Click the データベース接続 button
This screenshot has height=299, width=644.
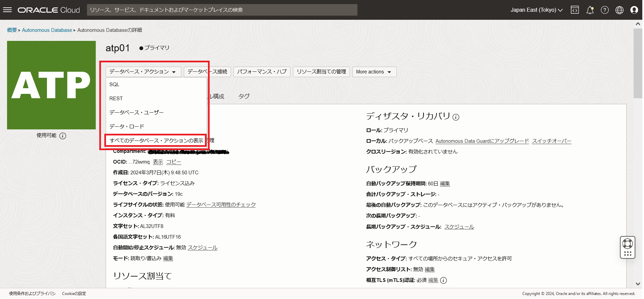pos(208,72)
